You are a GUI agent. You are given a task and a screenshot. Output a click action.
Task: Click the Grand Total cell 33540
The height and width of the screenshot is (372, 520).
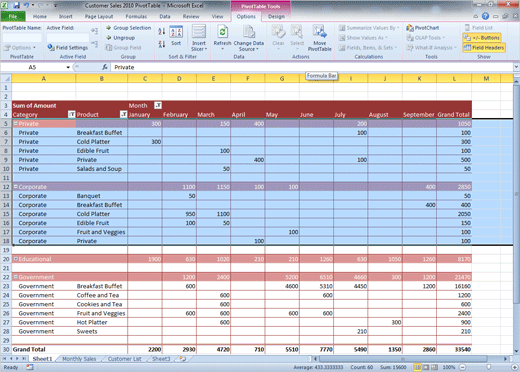[x=454, y=349]
